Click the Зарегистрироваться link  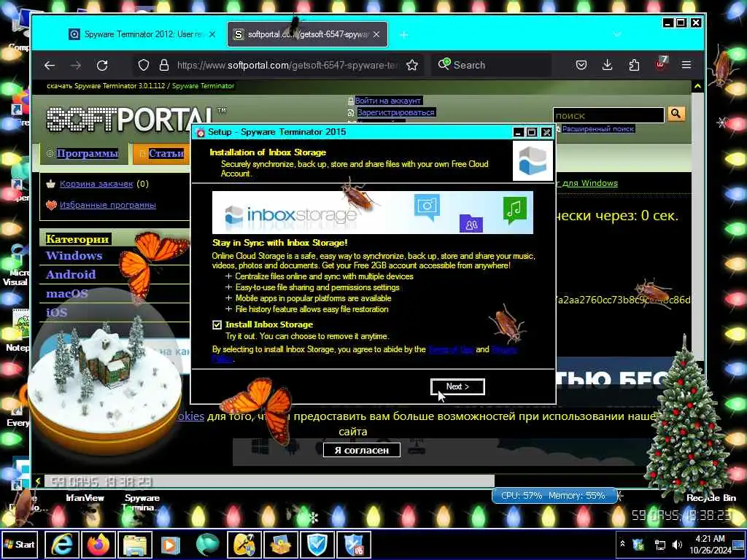[396, 112]
